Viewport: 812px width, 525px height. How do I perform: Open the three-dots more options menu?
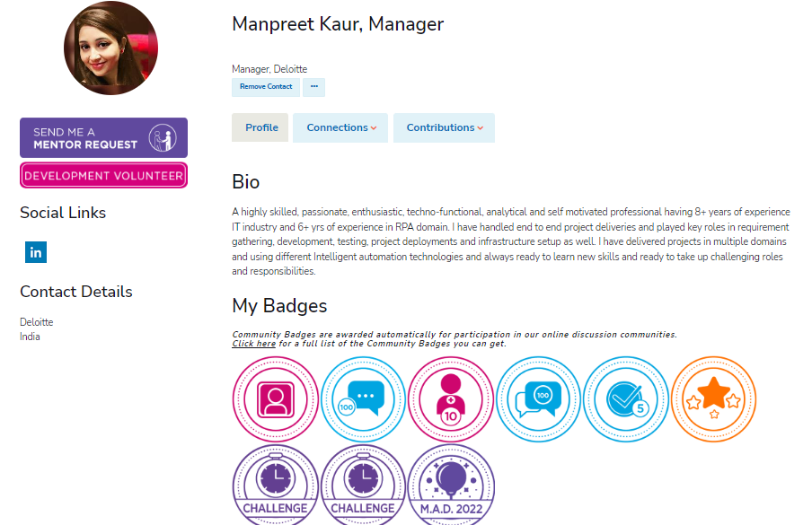click(x=313, y=87)
